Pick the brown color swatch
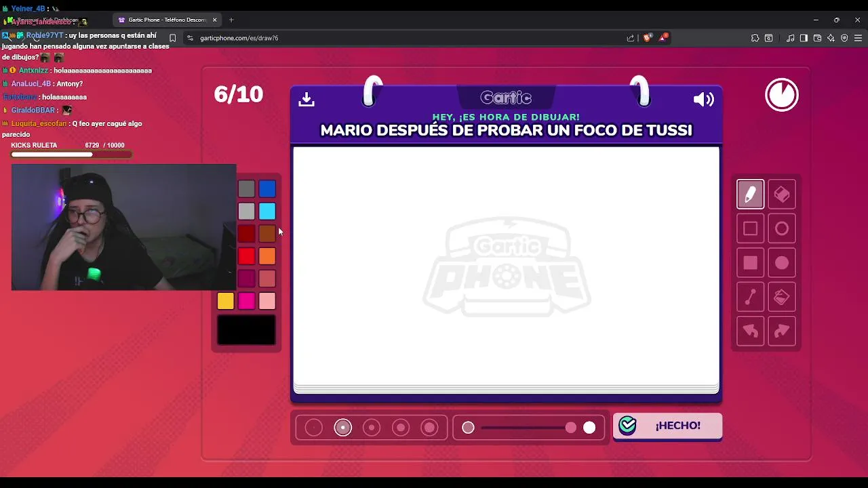 [x=267, y=234]
